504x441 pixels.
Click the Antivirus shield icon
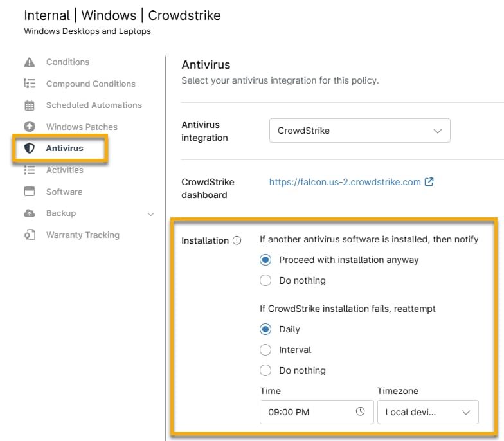tap(30, 148)
